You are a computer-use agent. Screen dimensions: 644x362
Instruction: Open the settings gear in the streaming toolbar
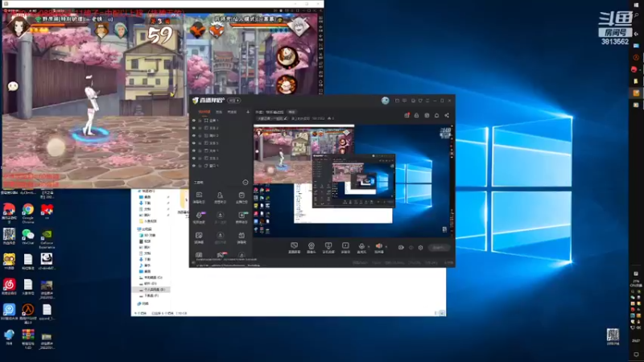tap(420, 248)
